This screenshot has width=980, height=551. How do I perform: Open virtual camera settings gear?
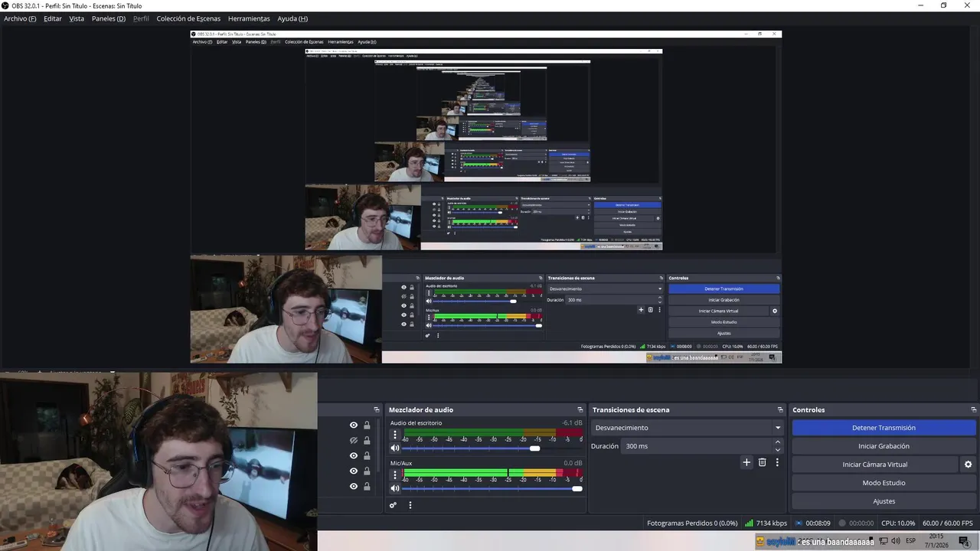tap(968, 465)
